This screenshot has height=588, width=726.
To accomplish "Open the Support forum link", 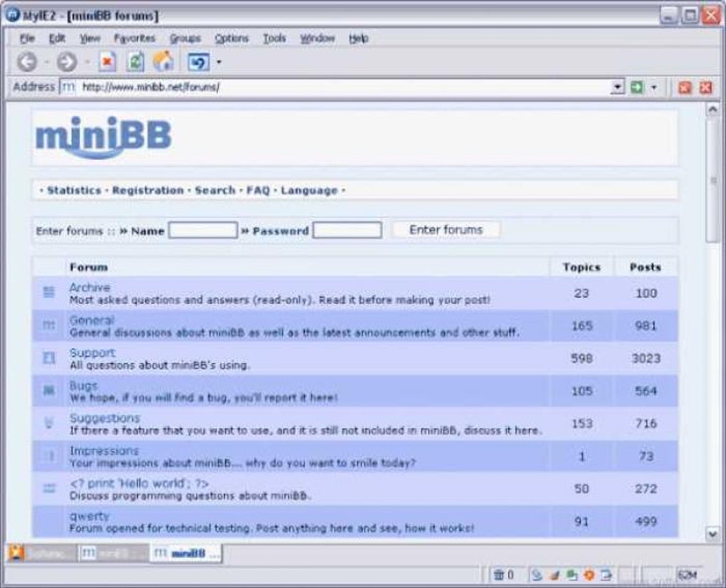I will click(91, 352).
